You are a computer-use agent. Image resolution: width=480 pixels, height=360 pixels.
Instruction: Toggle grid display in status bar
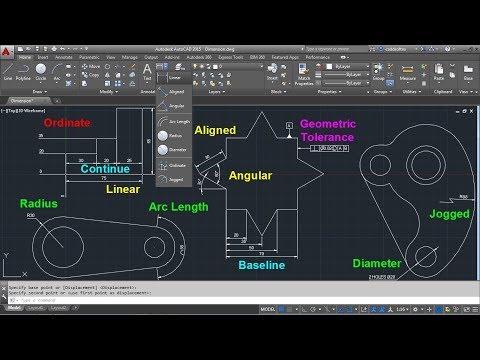pyautogui.click(x=282, y=309)
